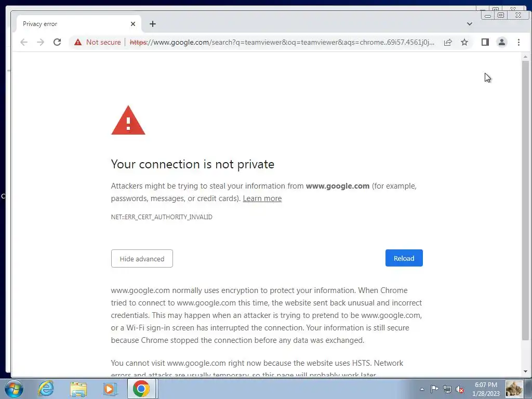This screenshot has height=399, width=532.
Task: Click the Chrome icon in the taskbar
Action: (x=141, y=389)
